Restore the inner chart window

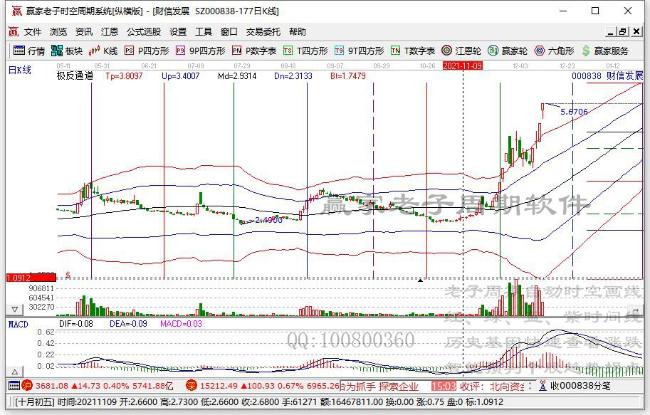click(623, 32)
